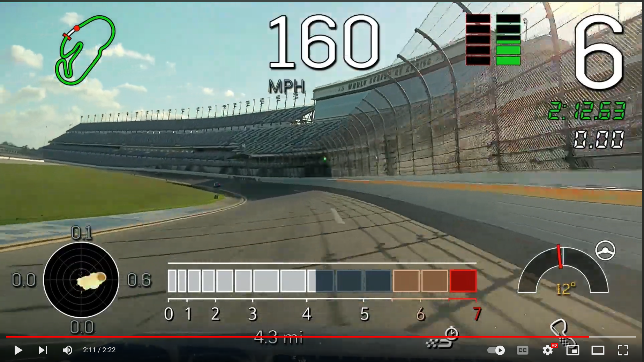Click the red RPM block at 7

tap(463, 281)
